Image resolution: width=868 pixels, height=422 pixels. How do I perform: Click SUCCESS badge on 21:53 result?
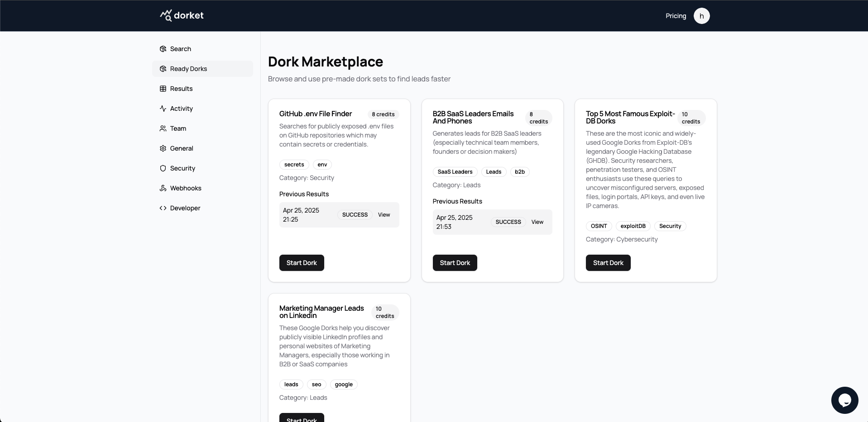pyautogui.click(x=508, y=222)
